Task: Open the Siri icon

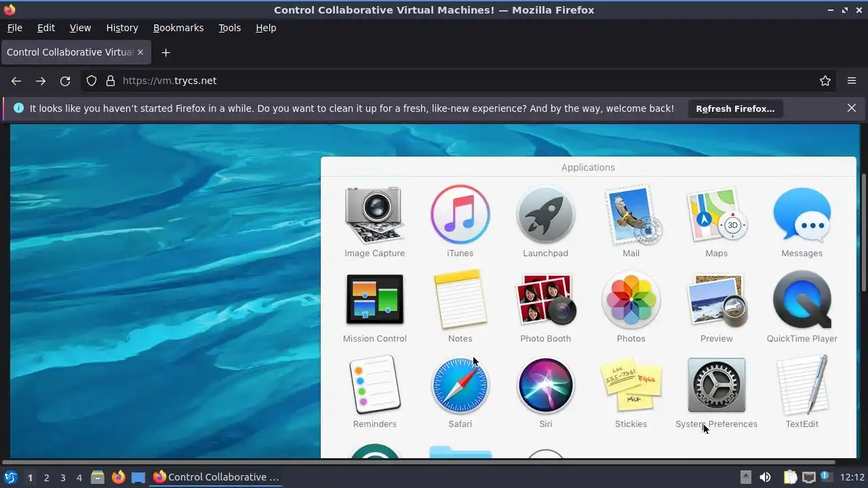Action: tap(545, 385)
